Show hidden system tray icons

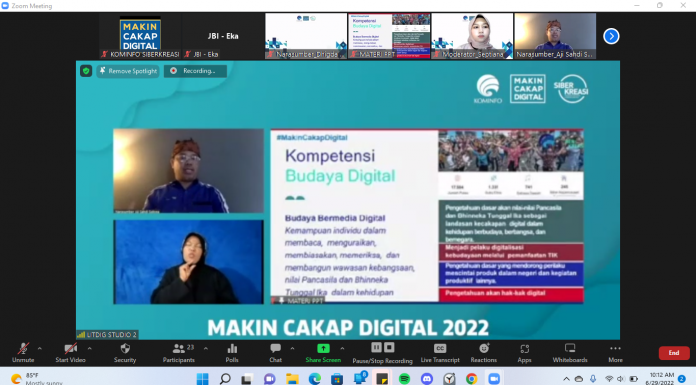[566, 379]
